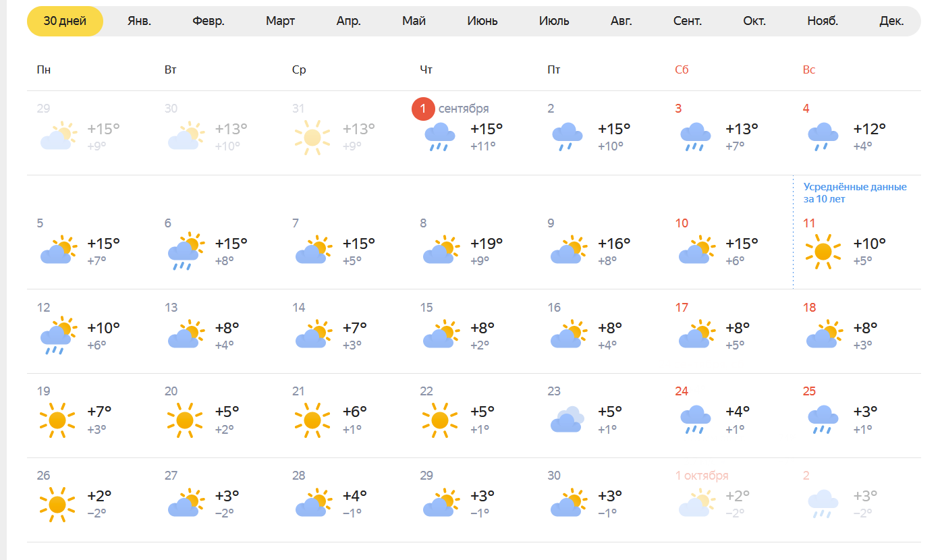Screen dimensions: 942x560
Task: Open the Янв. month tab
Action: pos(139,21)
